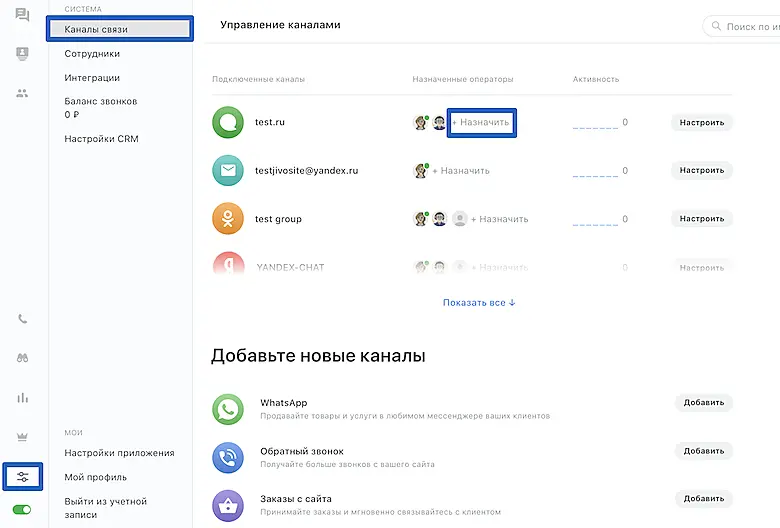Click Настроить for the test.ru channel
Image resolution: width=780 pixels, height=528 pixels.
coord(701,123)
